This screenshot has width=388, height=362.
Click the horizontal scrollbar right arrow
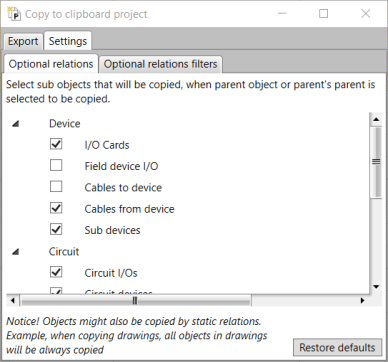(x=362, y=301)
